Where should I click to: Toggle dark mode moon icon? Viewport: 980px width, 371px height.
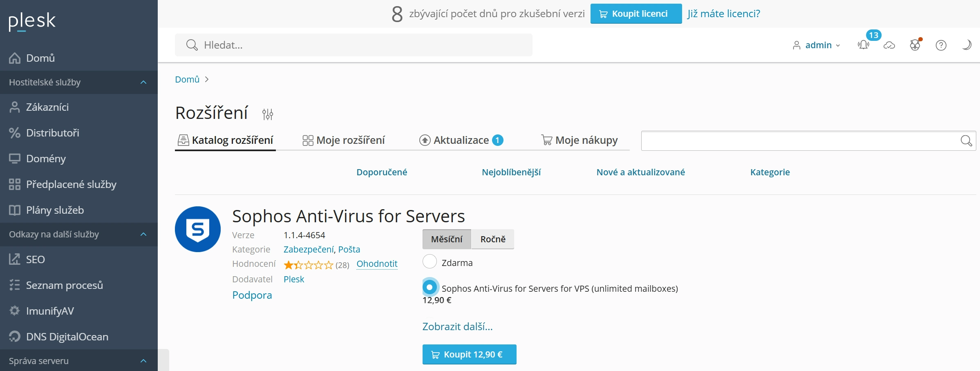coord(967,45)
